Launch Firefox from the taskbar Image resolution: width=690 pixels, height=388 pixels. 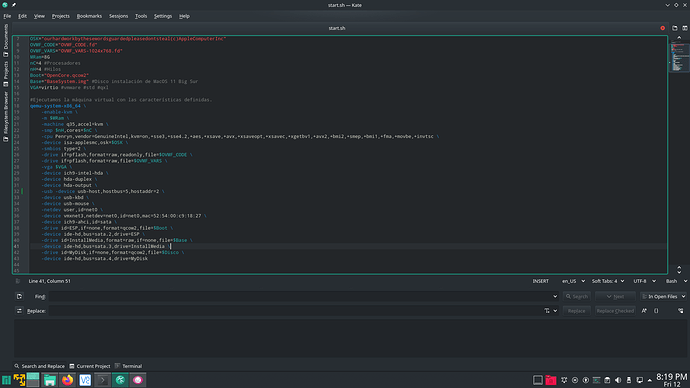click(x=67, y=380)
